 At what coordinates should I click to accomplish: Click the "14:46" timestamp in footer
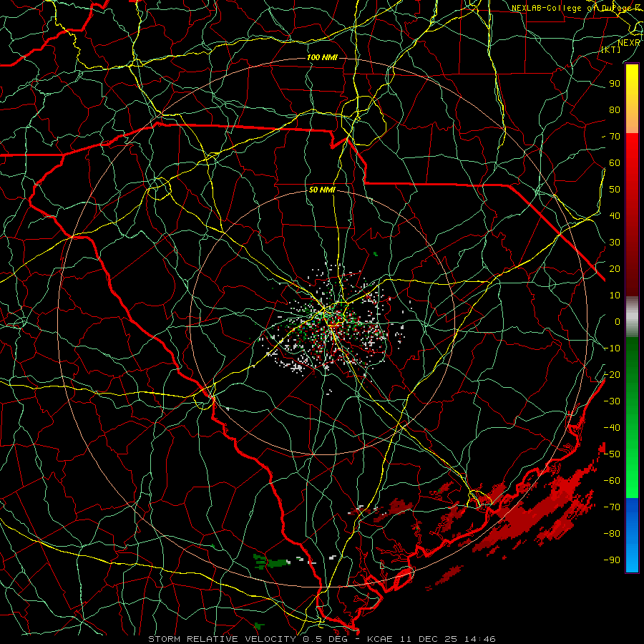tap(480, 639)
